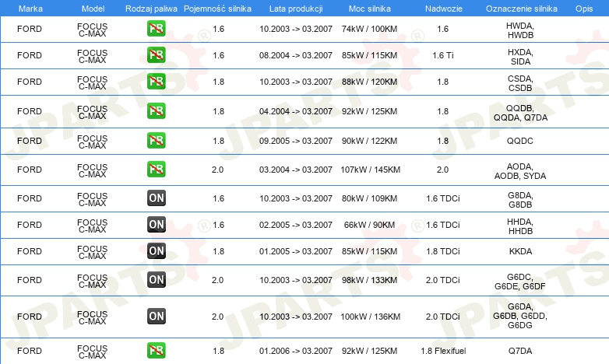Viewport: 609px width, 364px height.
Task: Click the Pojemność silnika column header
Action: [217, 9]
